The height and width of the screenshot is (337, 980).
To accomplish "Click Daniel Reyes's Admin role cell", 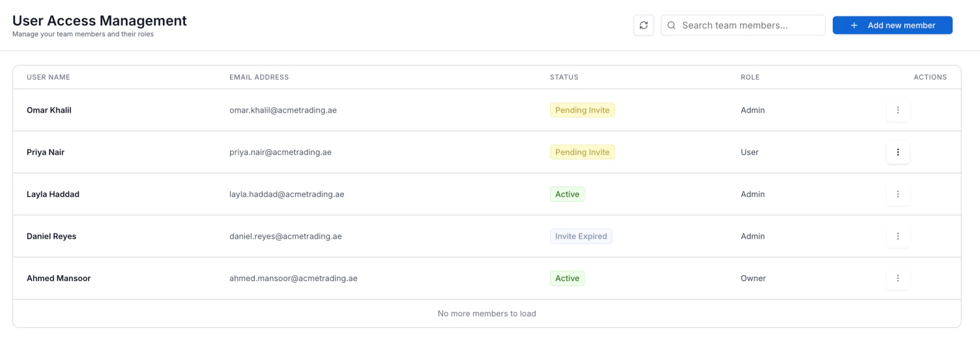I will (x=753, y=236).
